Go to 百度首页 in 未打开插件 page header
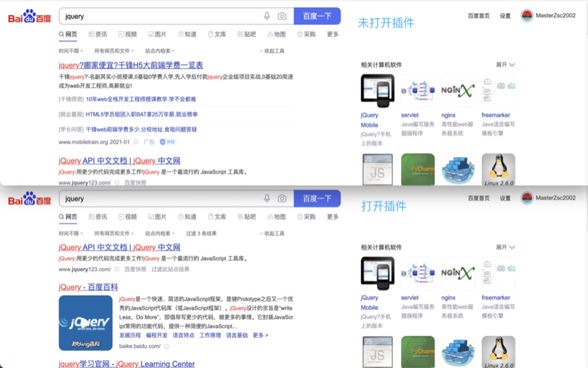The image size is (588, 368). 479,16
